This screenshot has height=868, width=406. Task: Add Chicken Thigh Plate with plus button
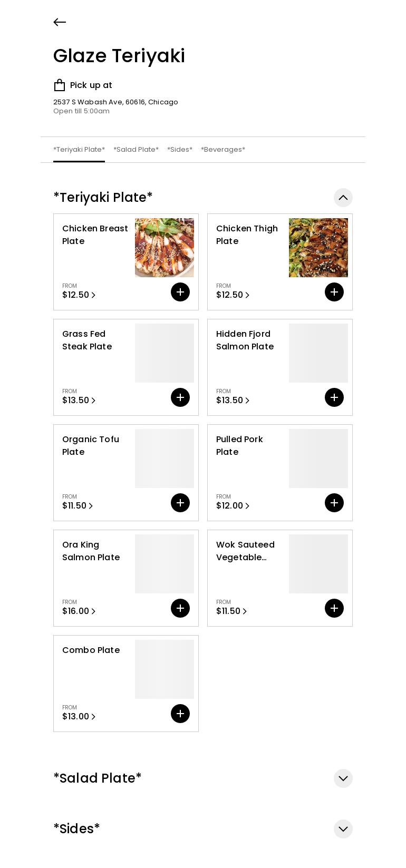(334, 292)
